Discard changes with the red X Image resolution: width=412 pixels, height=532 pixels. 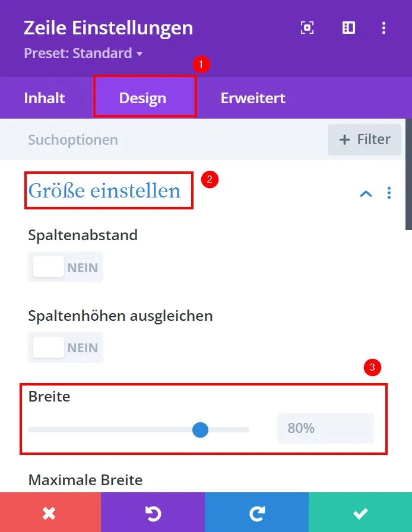point(50,512)
